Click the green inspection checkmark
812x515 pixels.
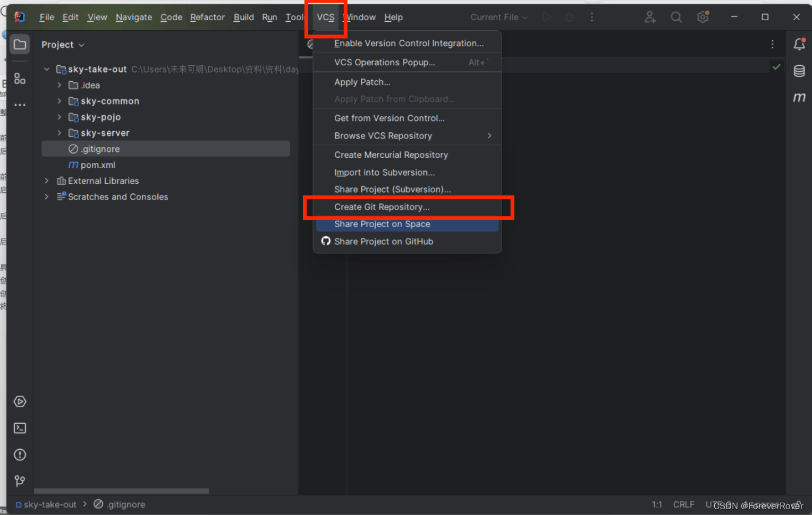pyautogui.click(x=776, y=67)
